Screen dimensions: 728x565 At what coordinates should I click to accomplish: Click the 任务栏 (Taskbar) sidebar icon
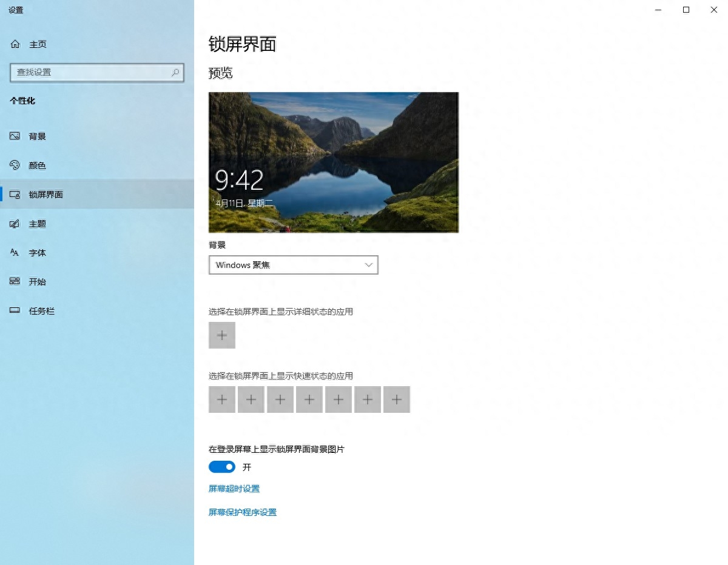[15, 310]
